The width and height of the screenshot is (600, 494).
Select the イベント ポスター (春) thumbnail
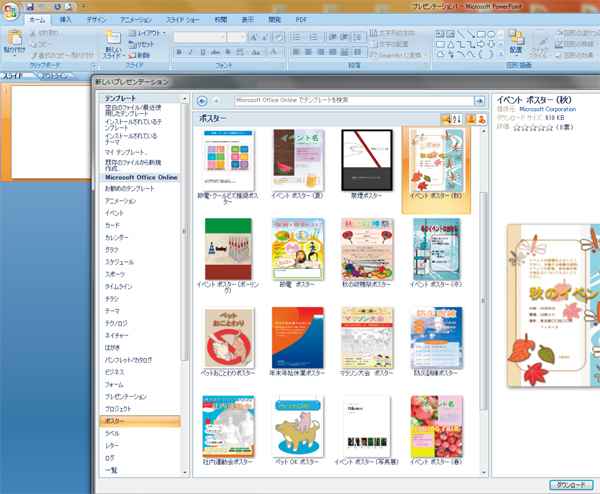click(x=436, y=427)
